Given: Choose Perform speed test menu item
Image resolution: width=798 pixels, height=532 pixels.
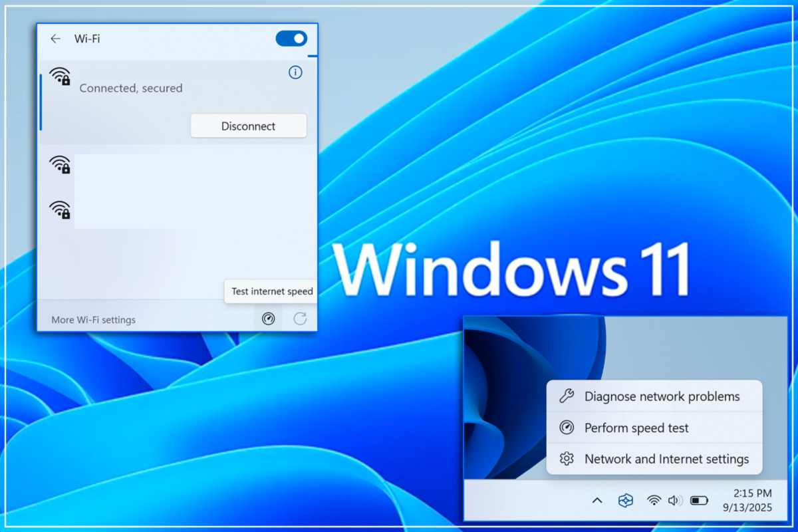Looking at the screenshot, I should click(x=654, y=428).
